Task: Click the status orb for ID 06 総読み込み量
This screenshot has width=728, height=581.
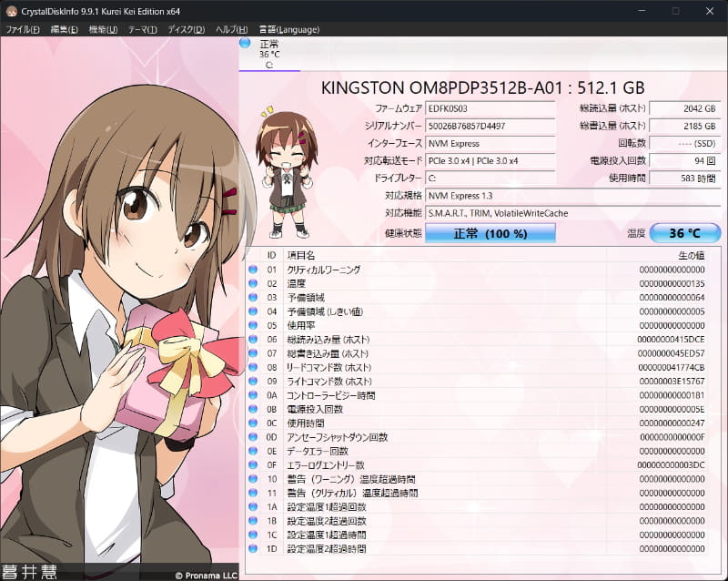Action: (253, 339)
